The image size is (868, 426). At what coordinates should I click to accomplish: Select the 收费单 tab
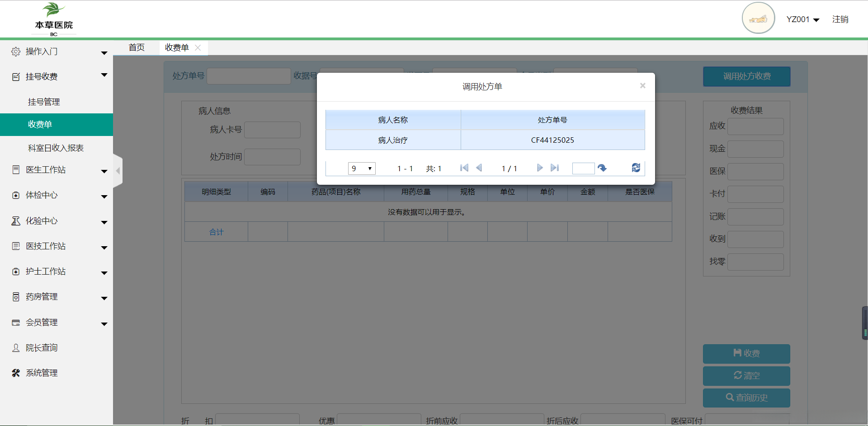click(177, 47)
